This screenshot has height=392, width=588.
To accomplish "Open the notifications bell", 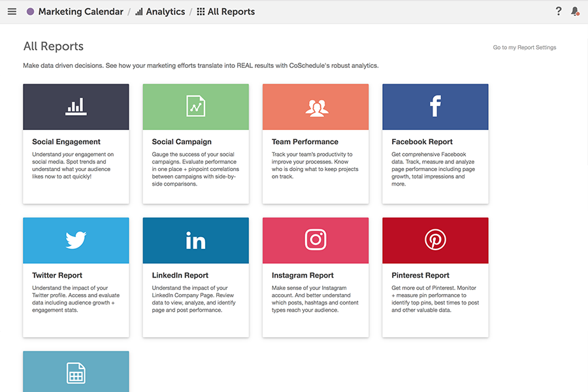I will click(575, 11).
